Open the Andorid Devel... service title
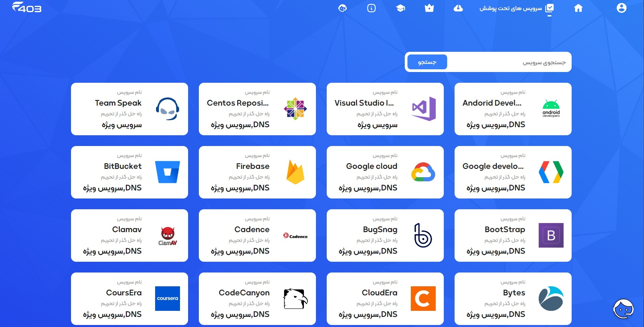 pyautogui.click(x=492, y=103)
